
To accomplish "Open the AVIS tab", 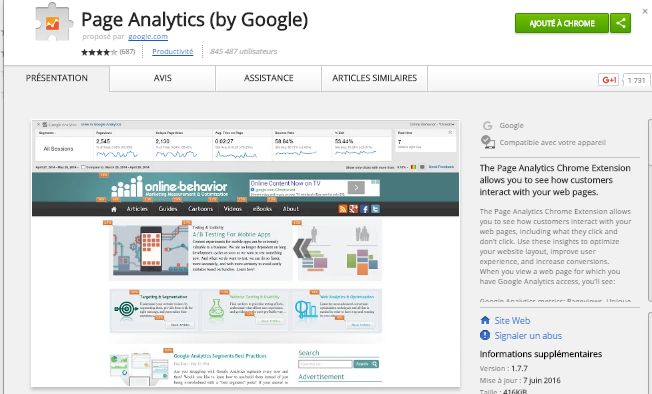I will [163, 78].
